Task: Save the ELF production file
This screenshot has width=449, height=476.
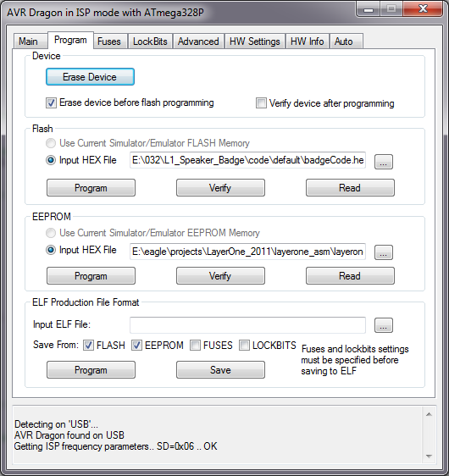Action: pyautogui.click(x=220, y=370)
